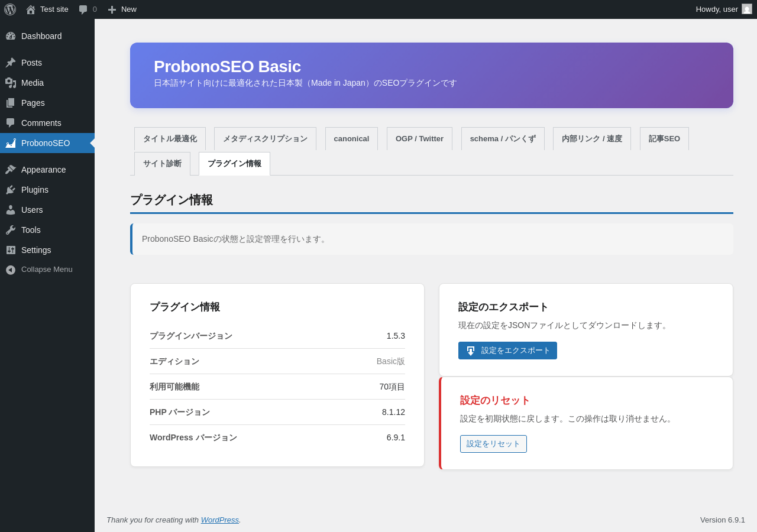Open the サイト診断 tab
Viewport: 757px width, 532px height.
click(x=162, y=164)
